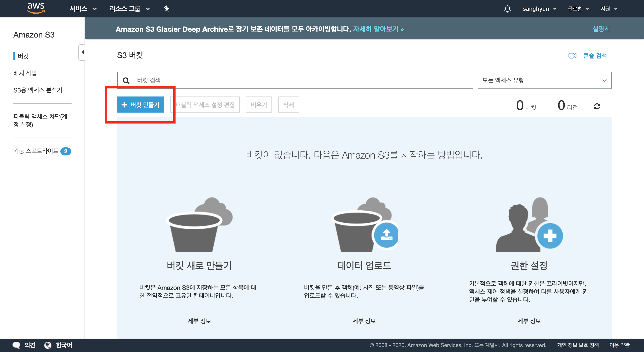Open the sanghyun account menu
Viewport: 644px width, 352px height.
click(539, 9)
